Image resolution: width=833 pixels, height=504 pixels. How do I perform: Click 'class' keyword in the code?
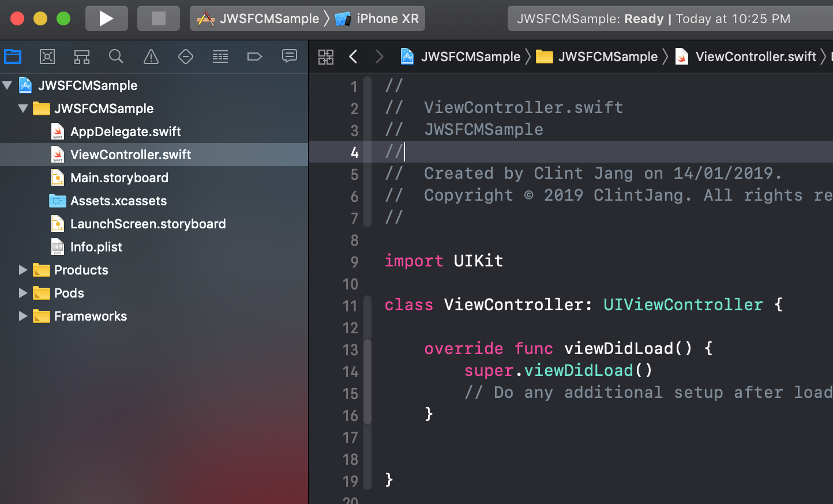(x=409, y=304)
